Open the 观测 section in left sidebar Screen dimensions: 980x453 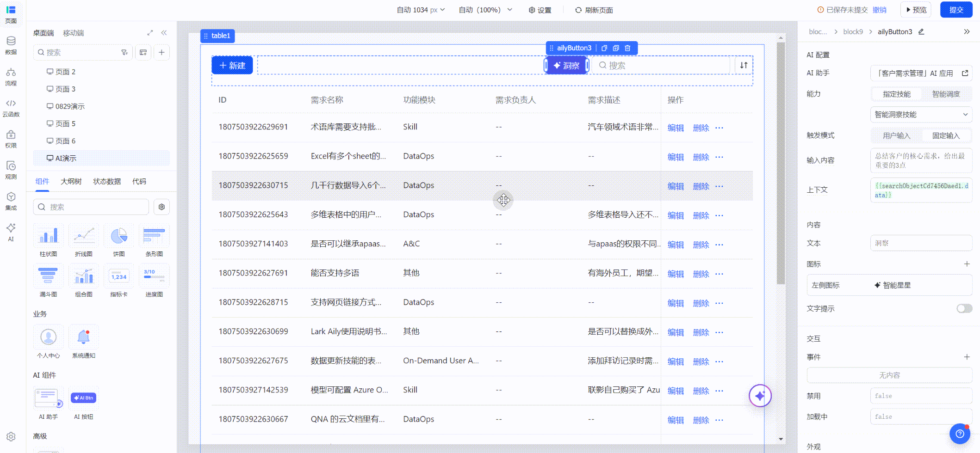coord(11,170)
